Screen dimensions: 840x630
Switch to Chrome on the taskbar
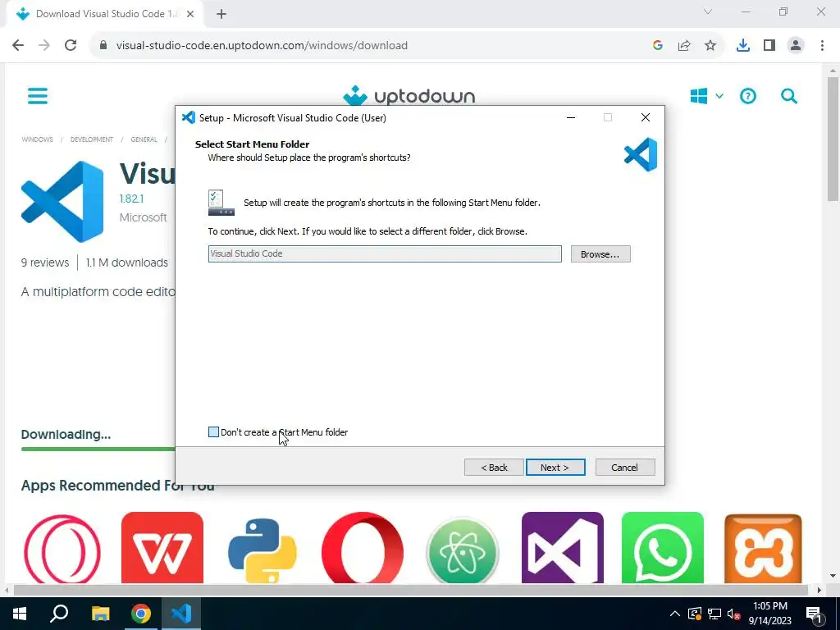pos(141,614)
